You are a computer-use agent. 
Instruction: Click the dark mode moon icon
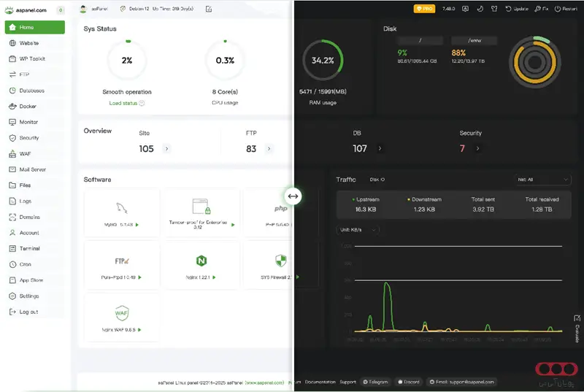point(480,9)
